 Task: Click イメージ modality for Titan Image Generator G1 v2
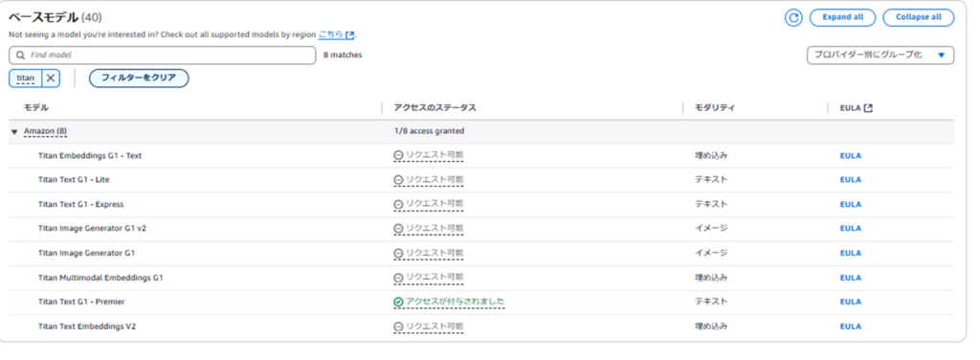tap(711, 229)
